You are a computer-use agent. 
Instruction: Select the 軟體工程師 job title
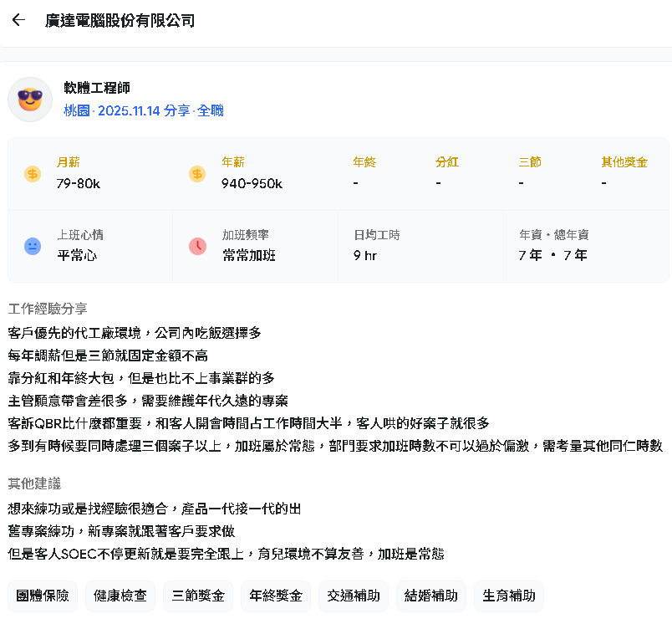coord(97,88)
